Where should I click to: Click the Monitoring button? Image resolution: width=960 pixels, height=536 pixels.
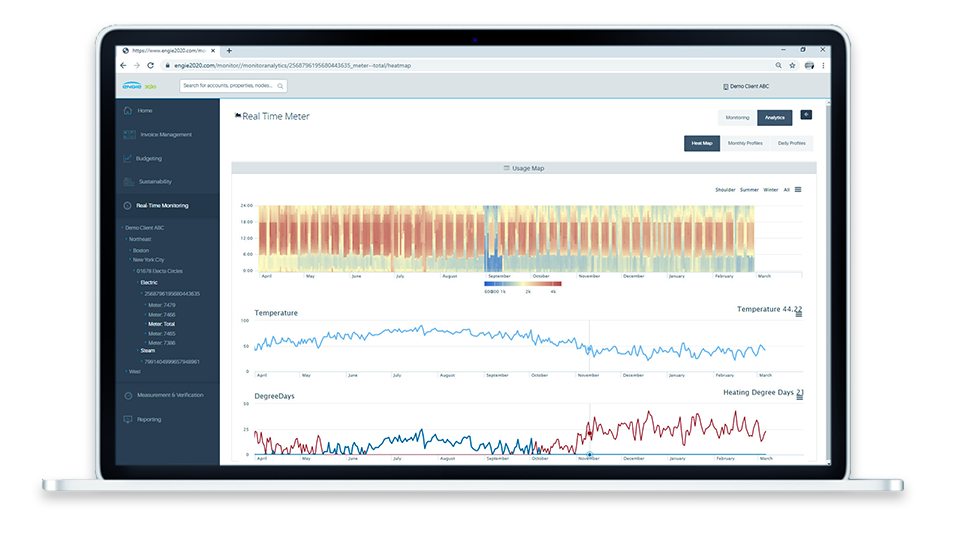click(x=737, y=117)
